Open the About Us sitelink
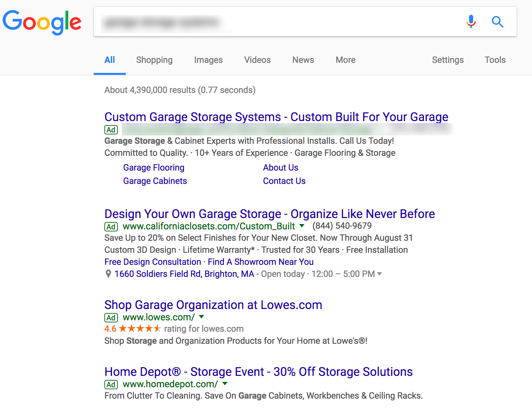This screenshot has height=412, width=532. click(281, 168)
